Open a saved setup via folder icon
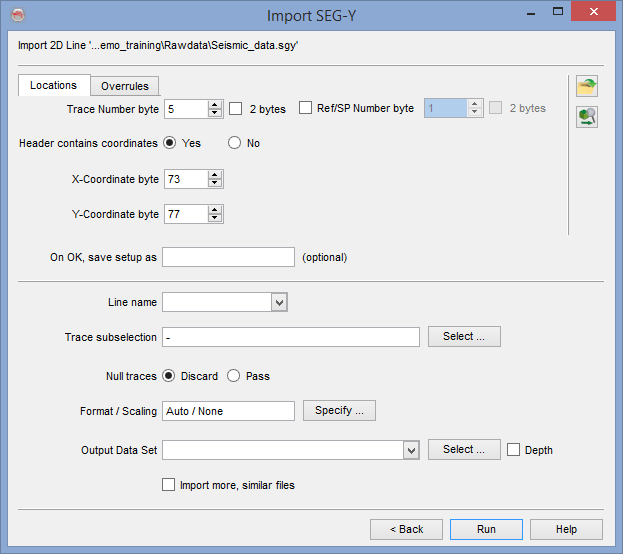Viewport: 623px width, 554px height. 587,86
